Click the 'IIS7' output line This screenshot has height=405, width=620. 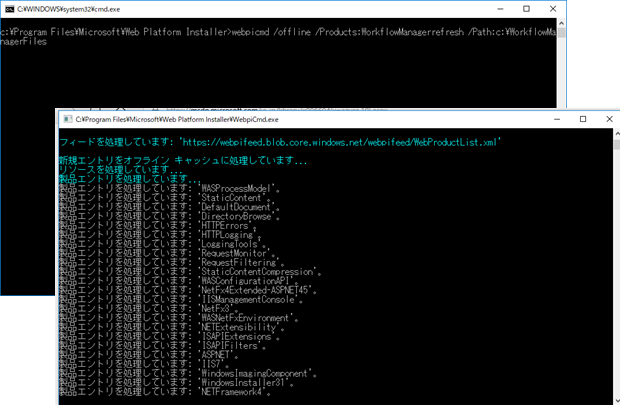[144, 363]
